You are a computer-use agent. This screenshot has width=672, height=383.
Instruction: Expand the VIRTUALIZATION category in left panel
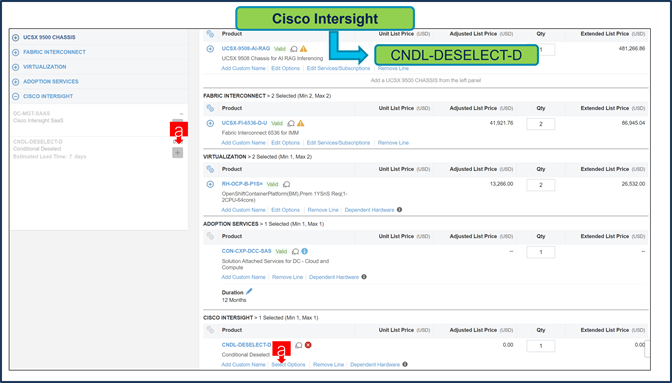tap(15, 67)
